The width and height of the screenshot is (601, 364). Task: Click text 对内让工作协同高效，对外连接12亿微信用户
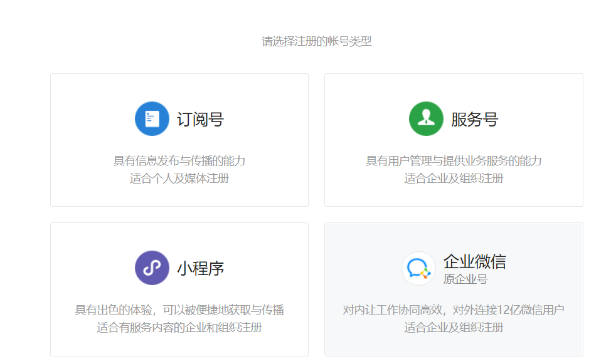(454, 310)
